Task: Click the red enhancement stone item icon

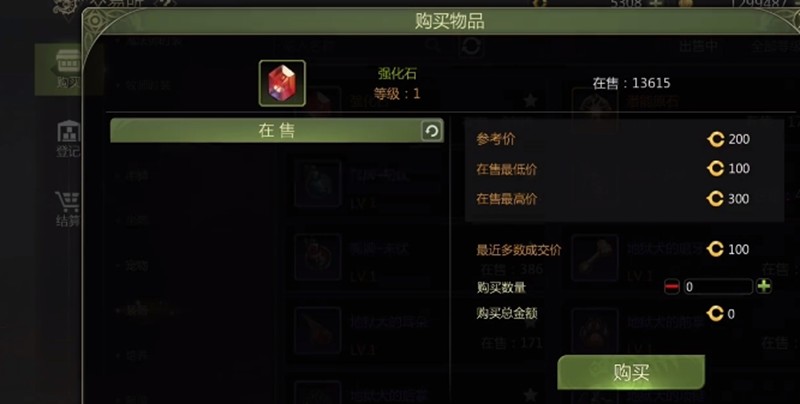Action: point(282,83)
